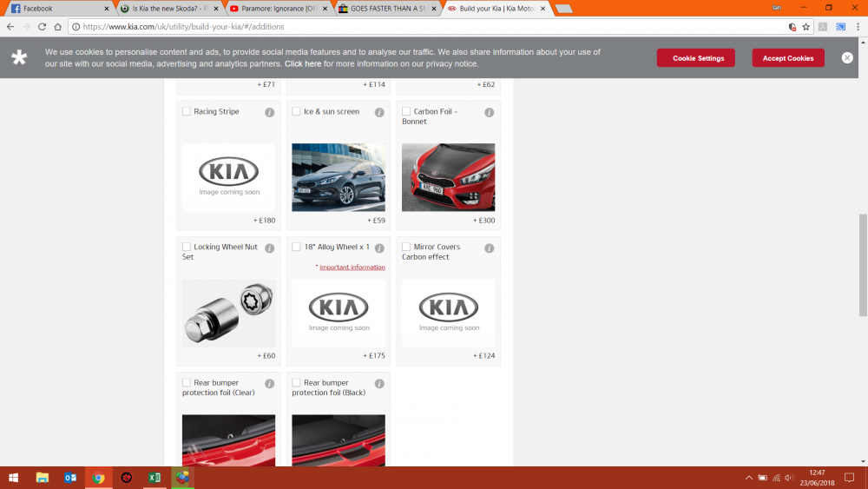Select the Build your Kia tab

click(496, 9)
